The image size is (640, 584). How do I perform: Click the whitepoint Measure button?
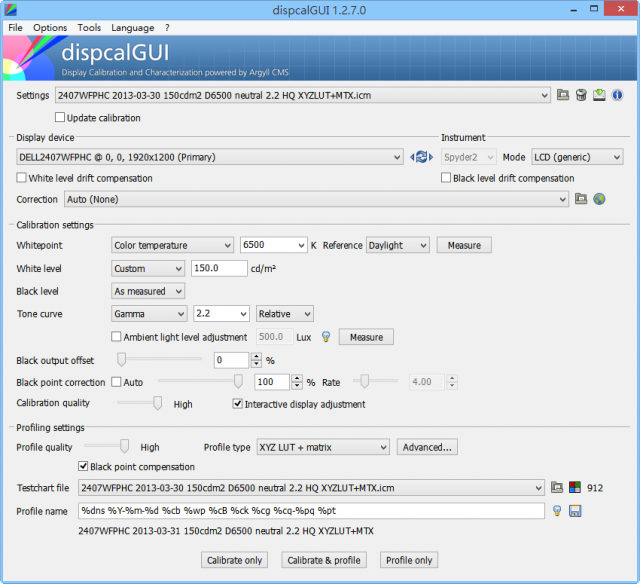tap(464, 245)
